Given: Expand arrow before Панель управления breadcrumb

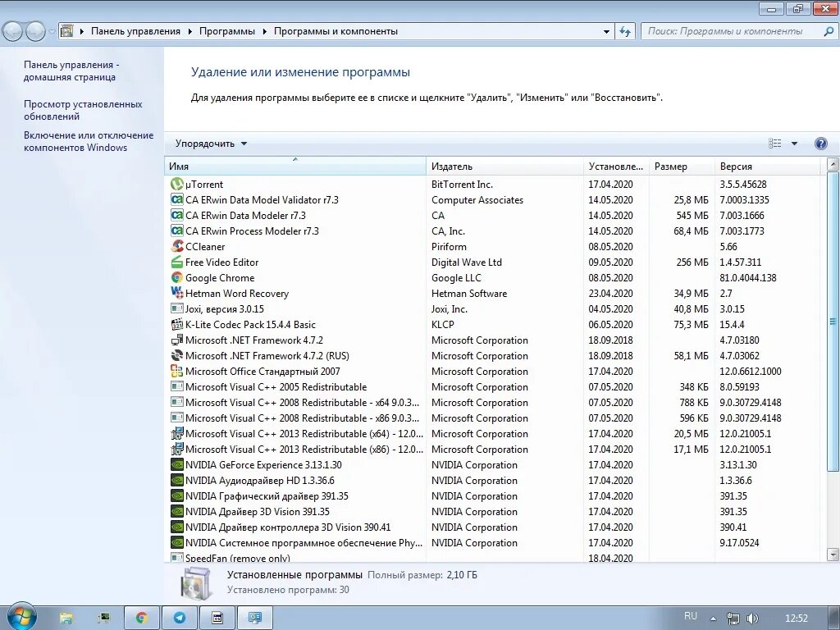Looking at the screenshot, I should (81, 31).
